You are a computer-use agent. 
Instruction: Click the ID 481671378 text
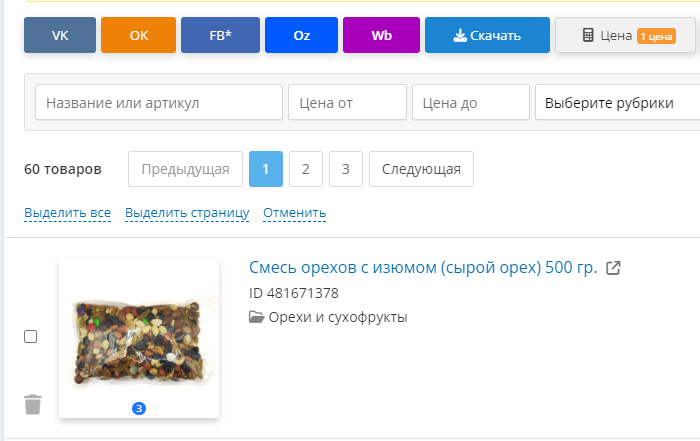(294, 293)
